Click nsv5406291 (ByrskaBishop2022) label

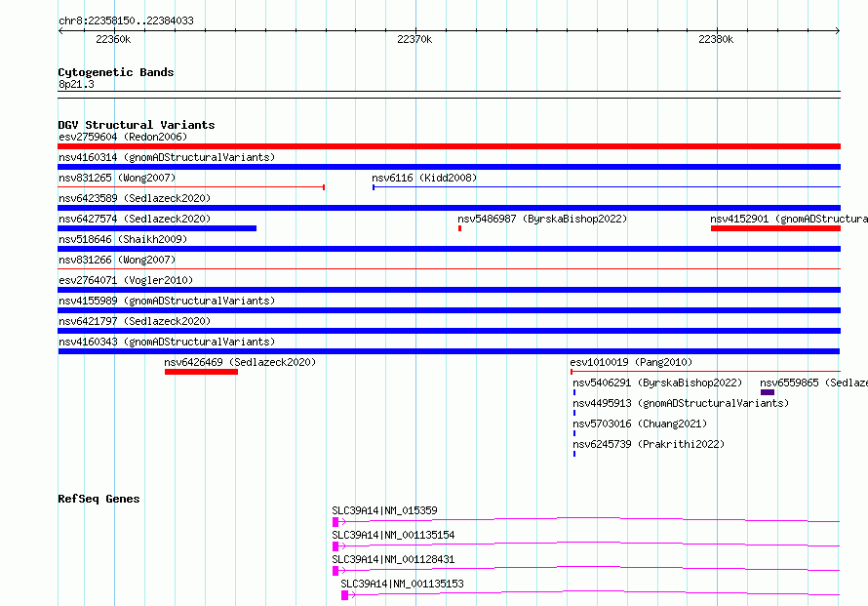point(657,383)
